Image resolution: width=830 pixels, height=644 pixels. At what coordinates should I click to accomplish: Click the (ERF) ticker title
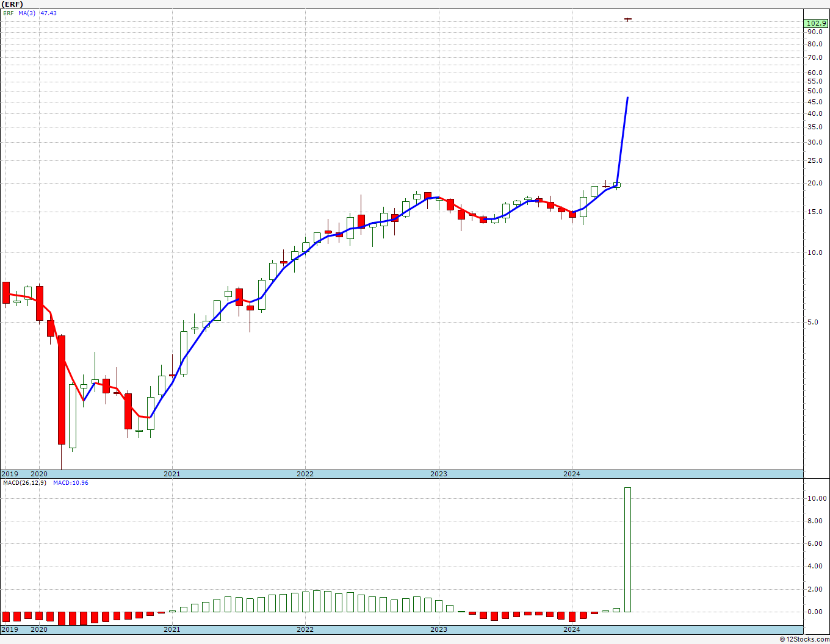point(12,4)
